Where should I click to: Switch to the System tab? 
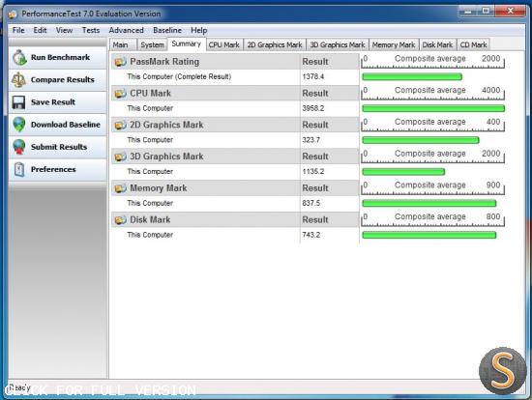click(152, 44)
